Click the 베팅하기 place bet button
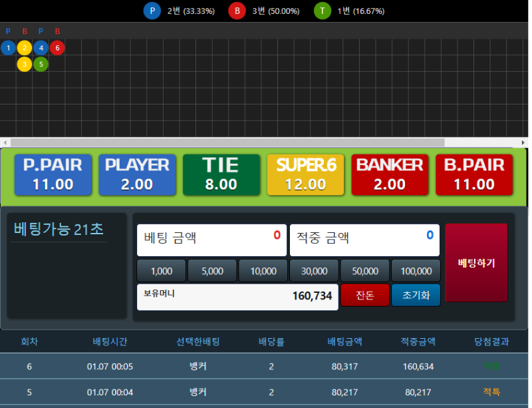This screenshot has height=408, width=532. [x=476, y=263]
